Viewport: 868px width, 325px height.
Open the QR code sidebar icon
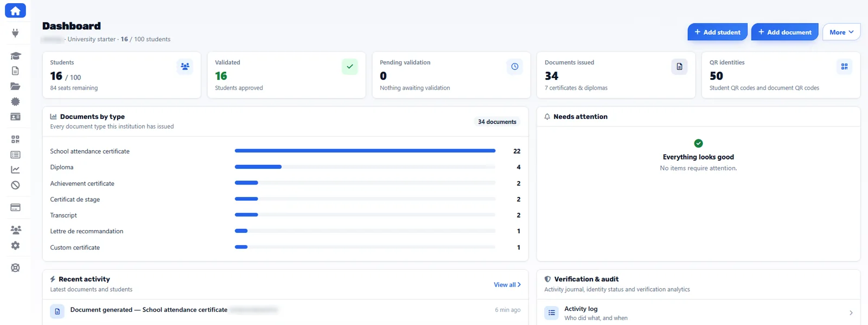[15, 139]
